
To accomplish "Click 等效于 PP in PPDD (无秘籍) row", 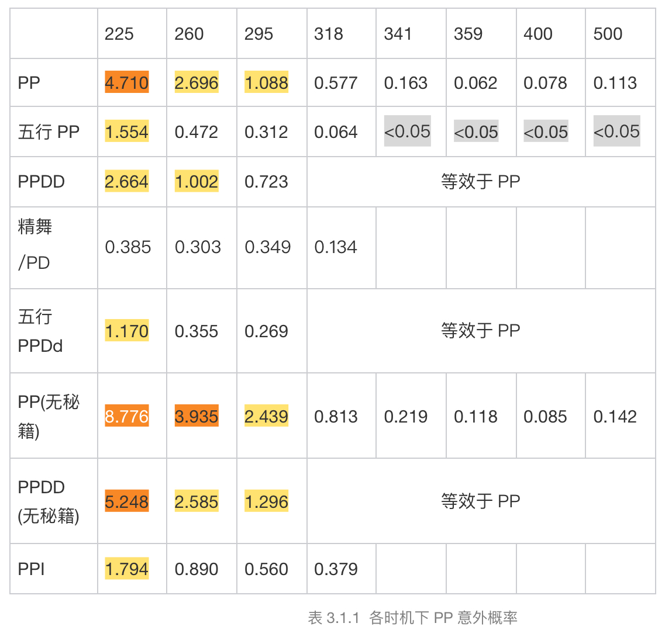I will [x=480, y=501].
